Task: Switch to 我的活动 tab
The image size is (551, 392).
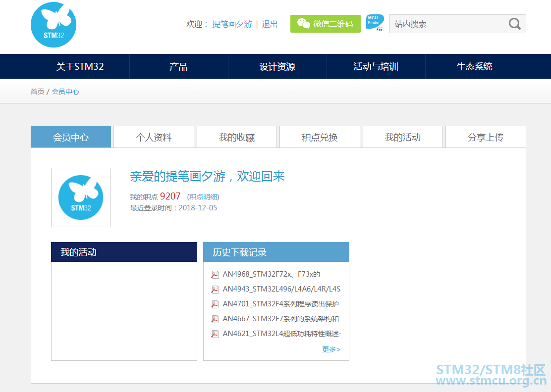Action: pyautogui.click(x=403, y=137)
